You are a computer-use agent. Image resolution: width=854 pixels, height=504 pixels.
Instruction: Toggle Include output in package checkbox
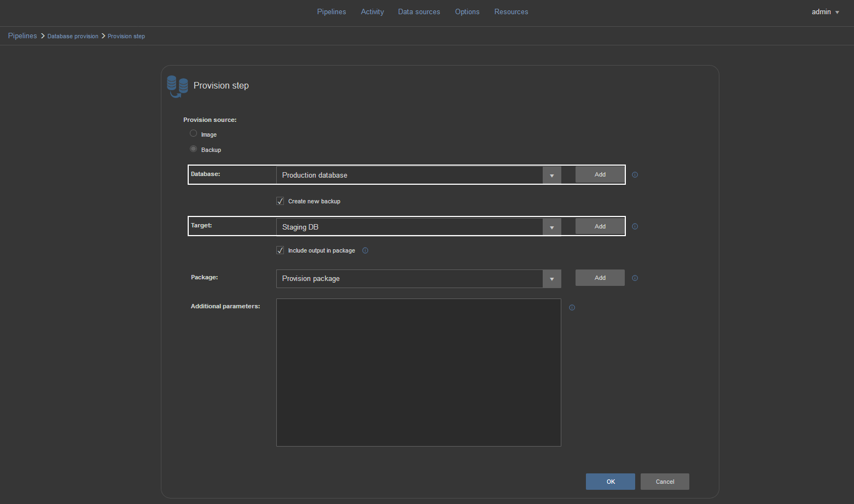point(280,250)
